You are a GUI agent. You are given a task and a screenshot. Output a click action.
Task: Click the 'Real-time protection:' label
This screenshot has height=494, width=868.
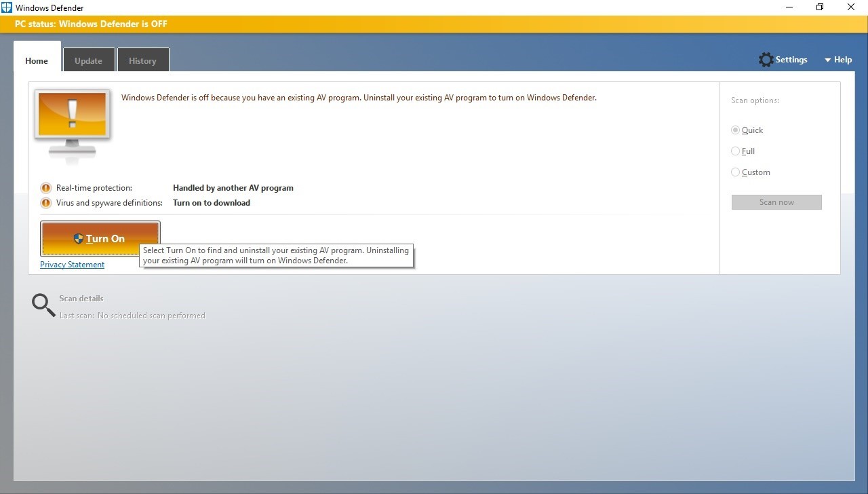pyautogui.click(x=94, y=188)
